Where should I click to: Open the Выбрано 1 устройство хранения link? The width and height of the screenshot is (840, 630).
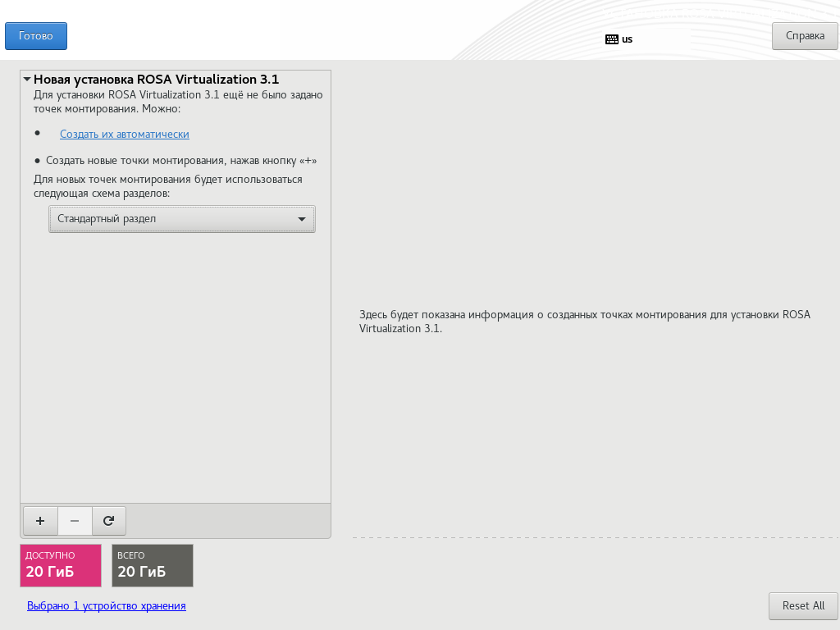(x=107, y=606)
